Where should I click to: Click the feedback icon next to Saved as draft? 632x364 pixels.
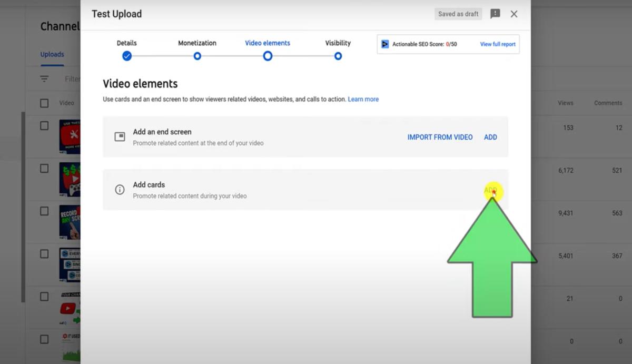click(x=495, y=14)
